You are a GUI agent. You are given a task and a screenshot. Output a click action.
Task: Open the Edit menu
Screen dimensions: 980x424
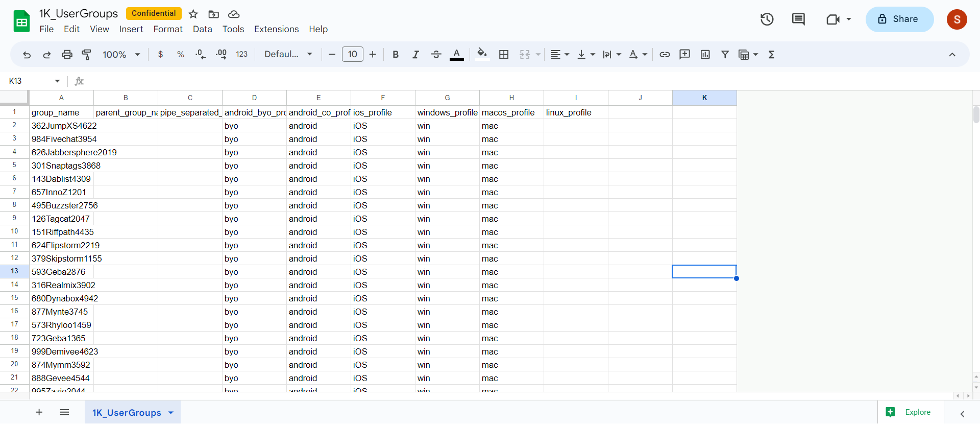pyautogui.click(x=71, y=29)
